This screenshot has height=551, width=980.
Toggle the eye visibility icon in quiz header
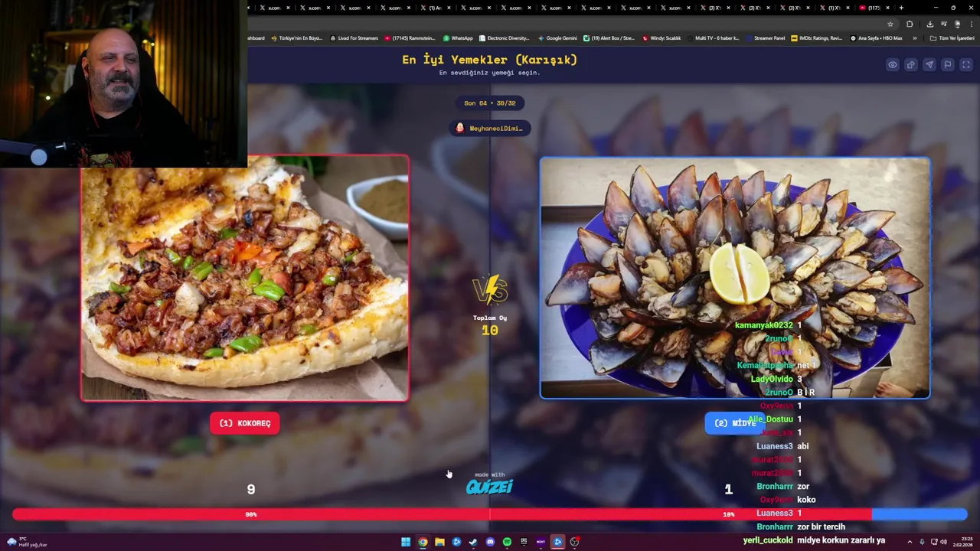click(893, 65)
